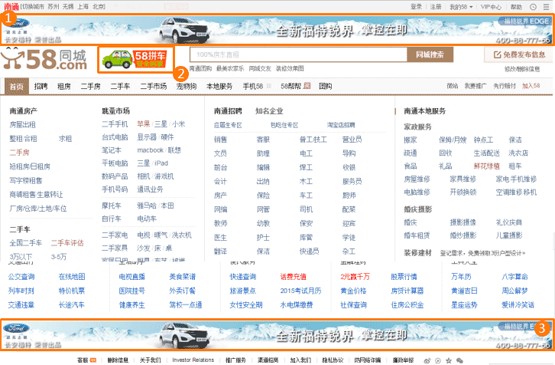
Task: Click the badge icon next to 58帮帮
Action: tap(307, 86)
